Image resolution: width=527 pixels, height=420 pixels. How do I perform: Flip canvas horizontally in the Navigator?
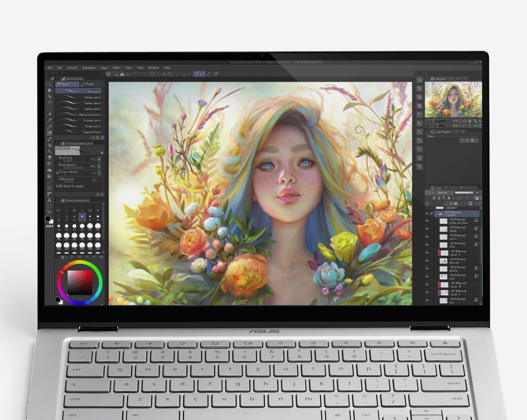pyautogui.click(x=475, y=126)
